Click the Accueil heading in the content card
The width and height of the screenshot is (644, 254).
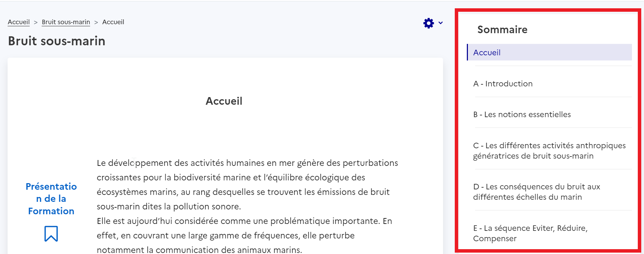224,101
